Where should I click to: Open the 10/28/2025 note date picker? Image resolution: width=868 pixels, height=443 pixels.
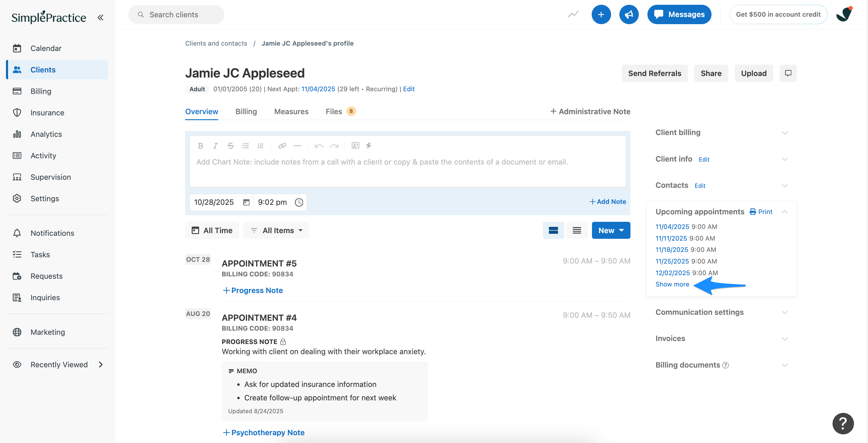[x=221, y=202]
